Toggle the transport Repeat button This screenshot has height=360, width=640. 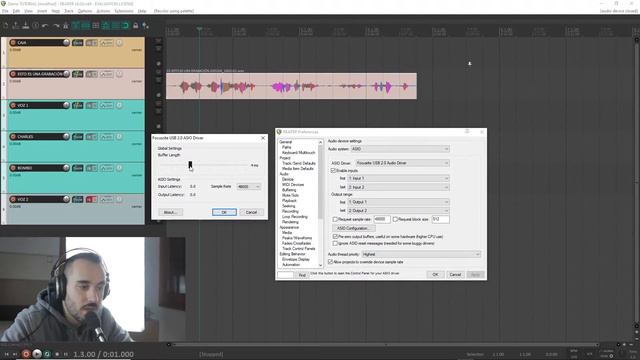click(x=47, y=354)
